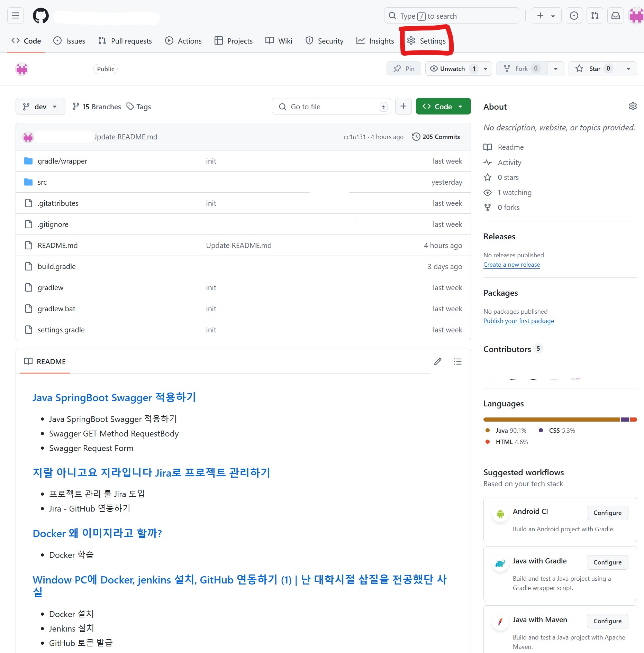
Task: Edit About details via gear icon
Action: tap(633, 106)
